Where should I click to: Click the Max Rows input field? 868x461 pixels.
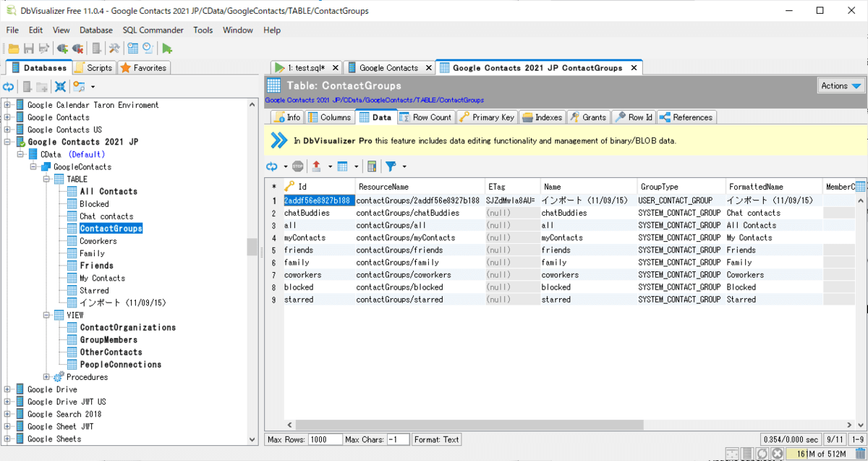tap(324, 439)
